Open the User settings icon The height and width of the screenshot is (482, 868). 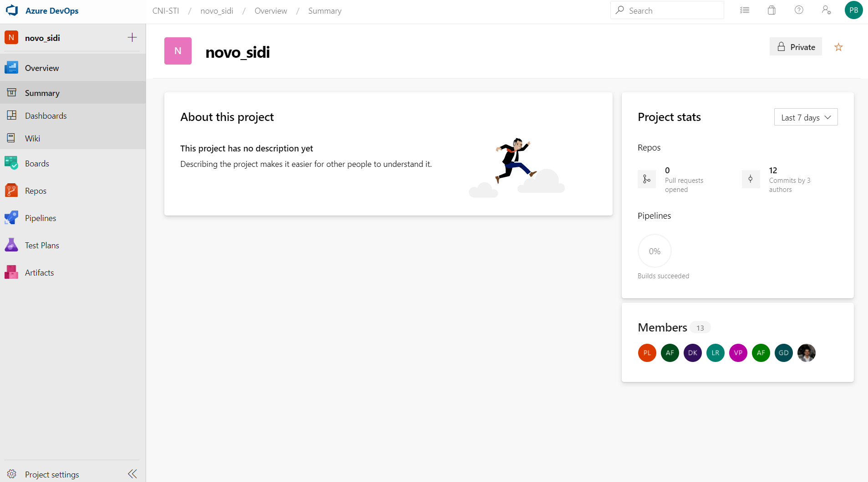(x=826, y=10)
